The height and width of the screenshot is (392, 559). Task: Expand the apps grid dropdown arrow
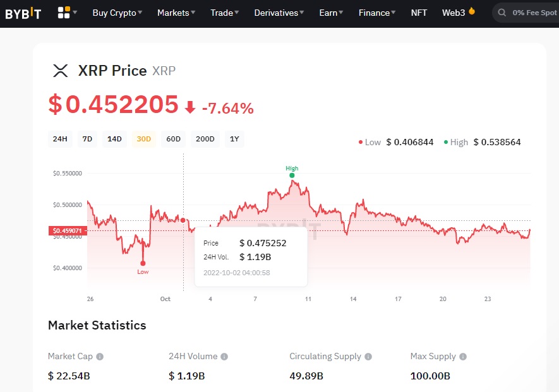(x=75, y=12)
